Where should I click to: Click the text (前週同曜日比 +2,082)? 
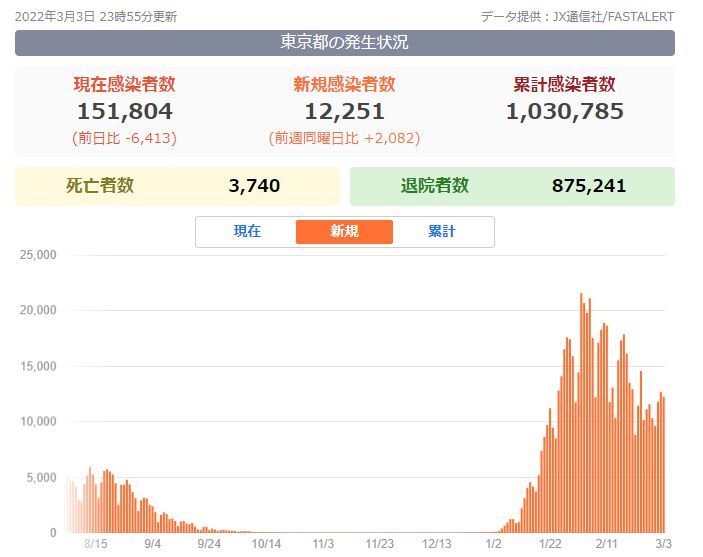pyautogui.click(x=344, y=138)
